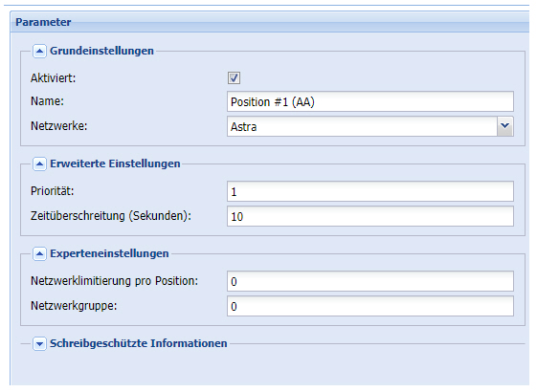Click the Aktiviert label
Viewport: 537px width, 392px height.
pos(53,78)
